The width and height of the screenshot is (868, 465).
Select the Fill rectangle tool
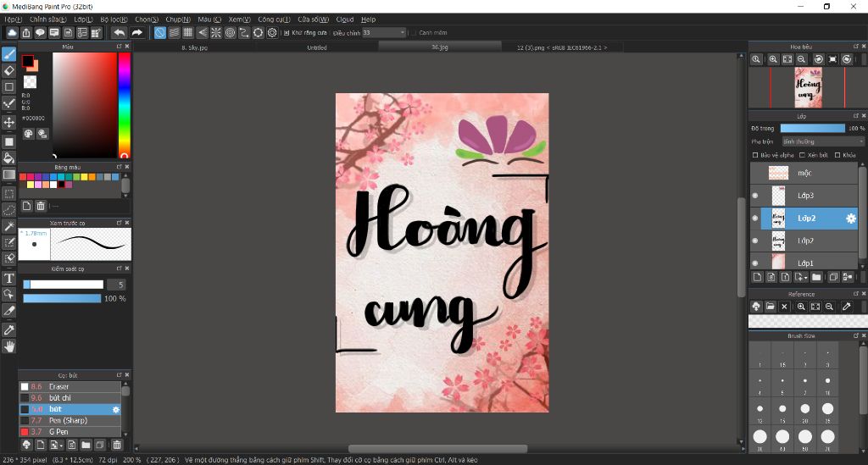pyautogui.click(x=8, y=141)
